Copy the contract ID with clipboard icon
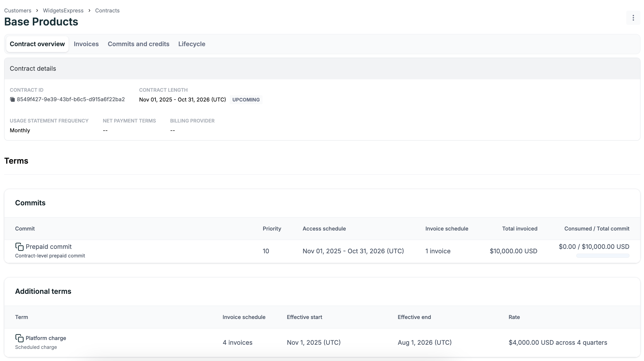 click(x=12, y=99)
